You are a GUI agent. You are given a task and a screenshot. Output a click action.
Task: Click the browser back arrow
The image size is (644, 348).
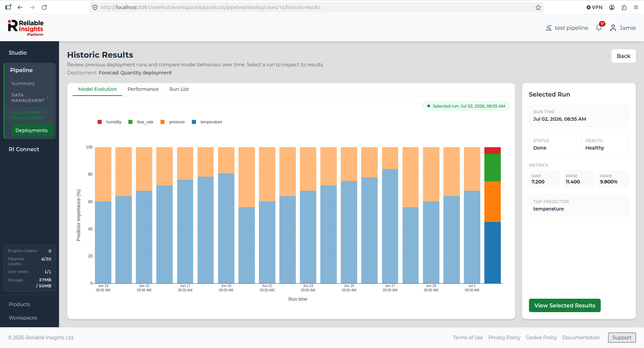(x=20, y=7)
